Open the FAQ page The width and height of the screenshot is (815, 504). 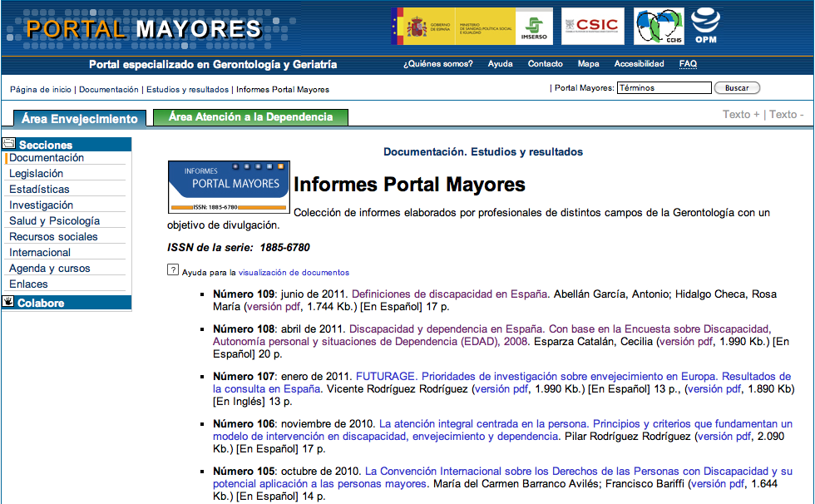688,64
